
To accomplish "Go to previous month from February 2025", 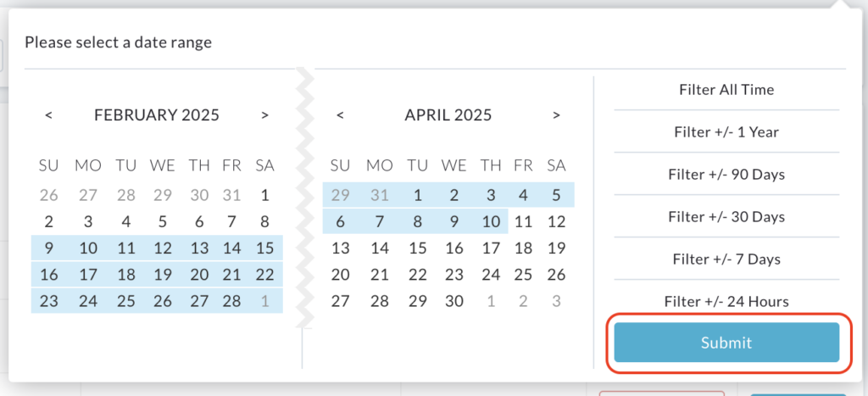I will pyautogui.click(x=48, y=115).
